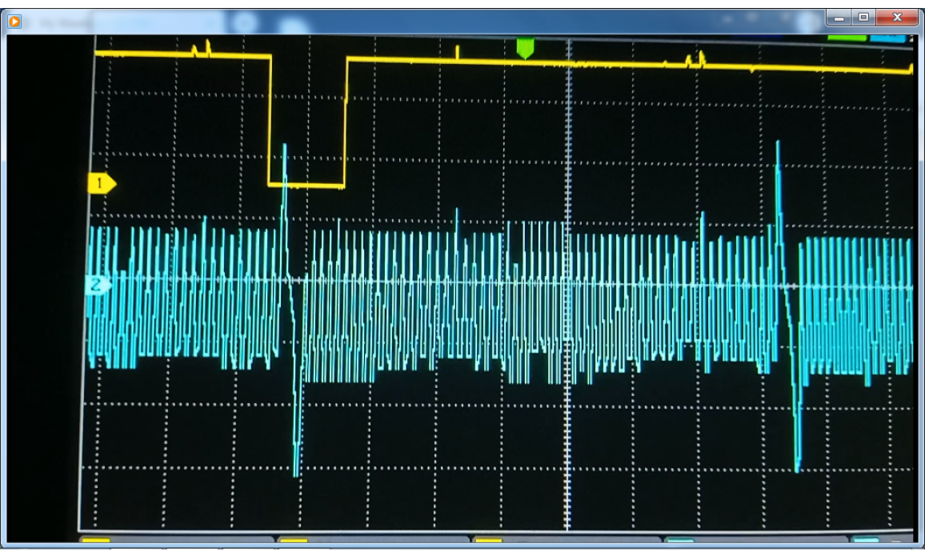Click the cyan label in bottom bar center-right

(680, 541)
